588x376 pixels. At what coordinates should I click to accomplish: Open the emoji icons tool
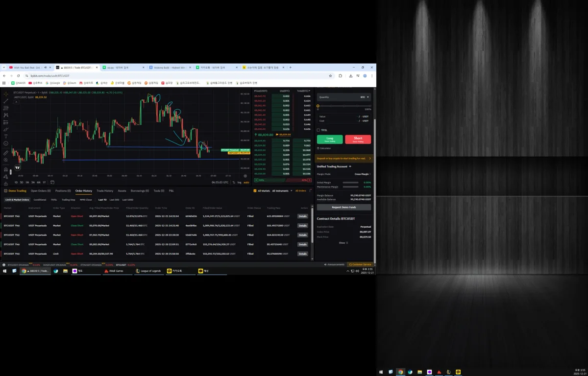point(6,143)
